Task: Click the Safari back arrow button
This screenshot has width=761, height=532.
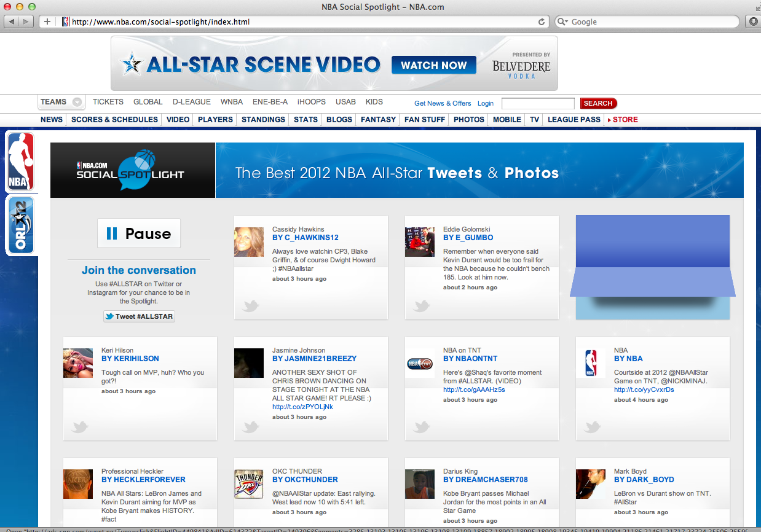Action: 12,22
